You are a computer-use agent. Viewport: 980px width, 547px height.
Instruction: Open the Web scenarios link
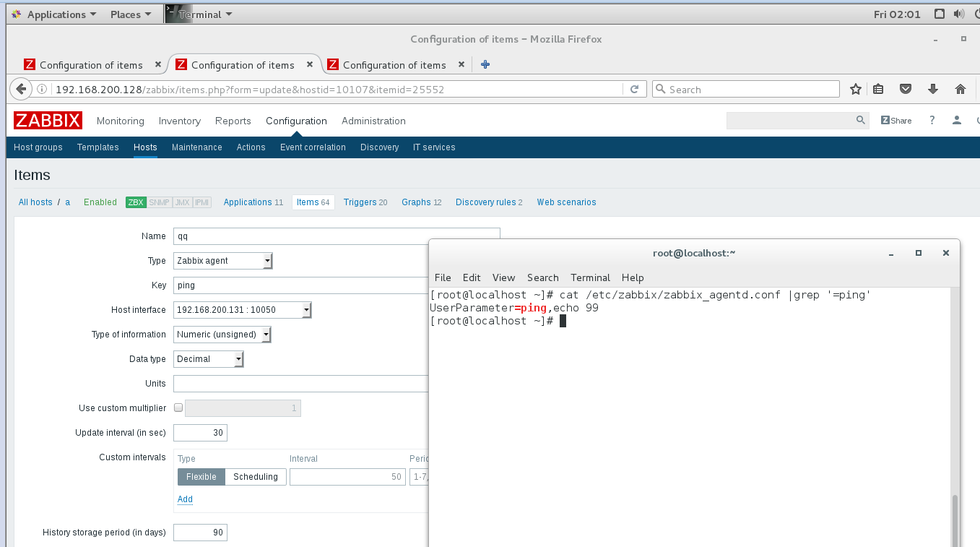click(x=567, y=202)
